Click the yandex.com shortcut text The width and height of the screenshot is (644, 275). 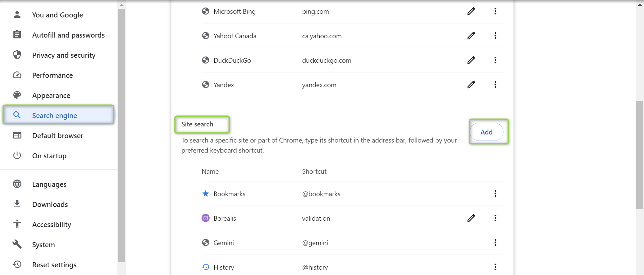pos(319,85)
